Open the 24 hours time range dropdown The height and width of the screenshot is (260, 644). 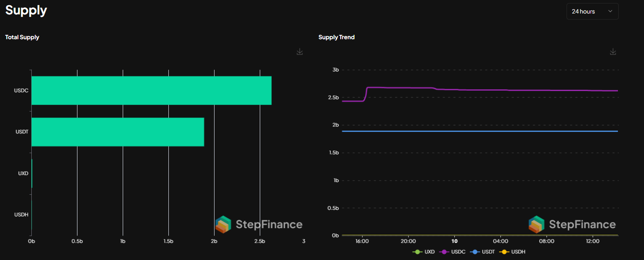(x=592, y=11)
